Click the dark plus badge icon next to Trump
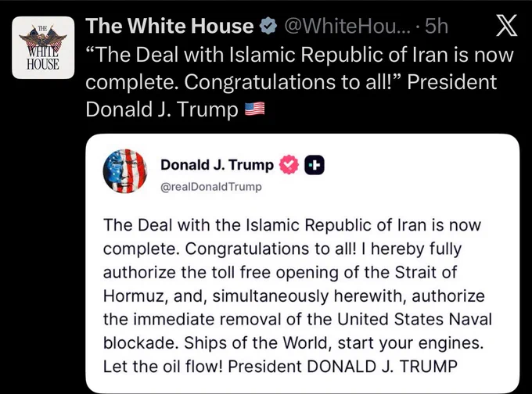This screenshot has width=532, height=394. click(315, 165)
